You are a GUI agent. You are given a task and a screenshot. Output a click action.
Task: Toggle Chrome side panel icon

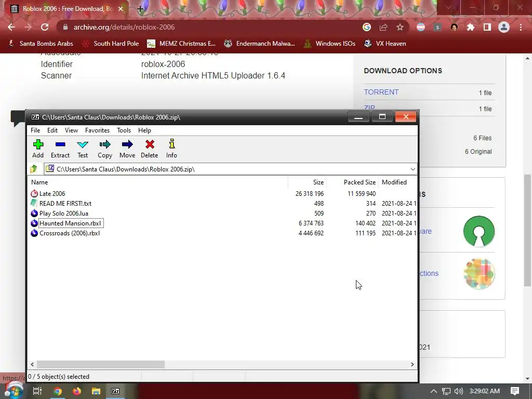coord(487,27)
